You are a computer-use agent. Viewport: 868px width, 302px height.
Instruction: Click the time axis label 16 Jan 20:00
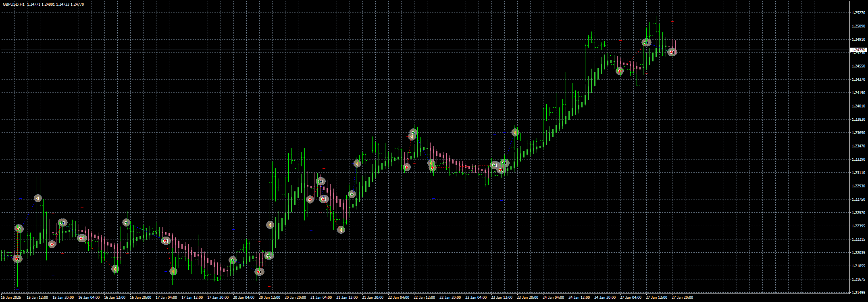140,298
